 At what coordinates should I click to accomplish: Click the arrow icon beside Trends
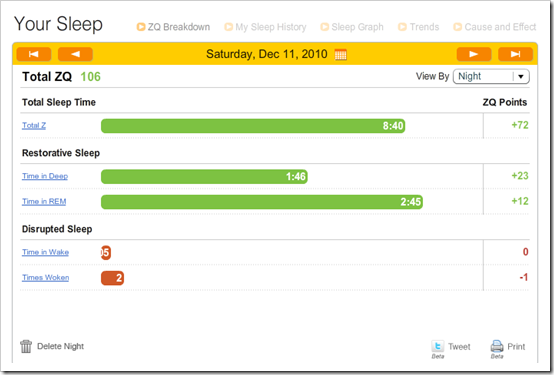402,27
